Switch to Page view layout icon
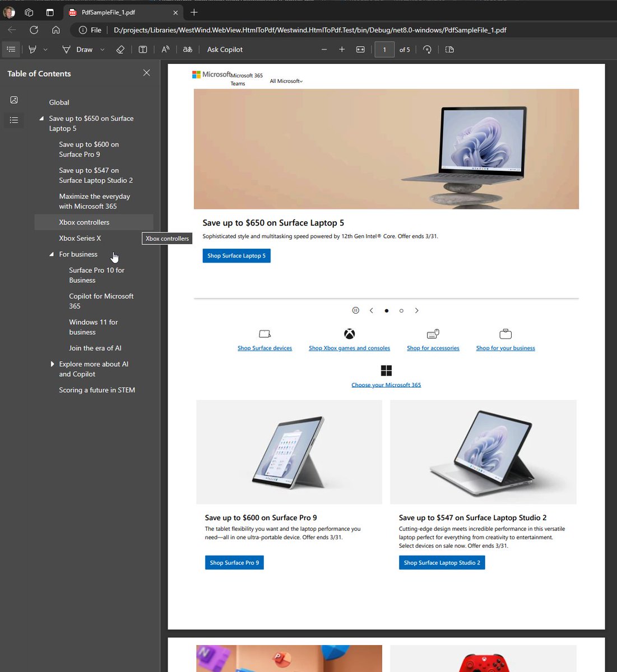The image size is (617, 672). (449, 49)
